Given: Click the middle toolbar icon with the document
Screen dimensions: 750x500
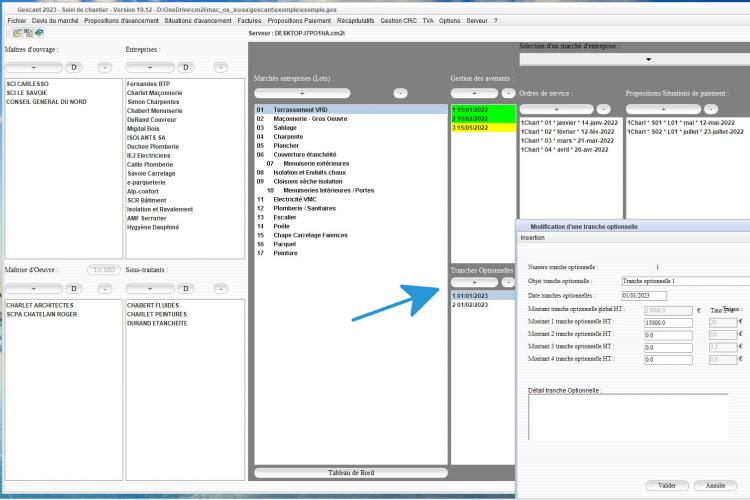Looking at the screenshot, I should pos(28,33).
